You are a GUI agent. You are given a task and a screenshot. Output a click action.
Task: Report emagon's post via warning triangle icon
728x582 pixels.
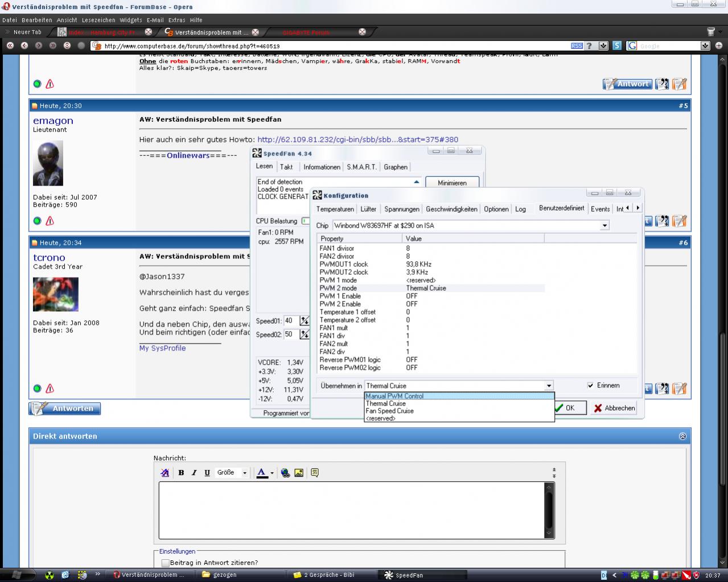50,221
